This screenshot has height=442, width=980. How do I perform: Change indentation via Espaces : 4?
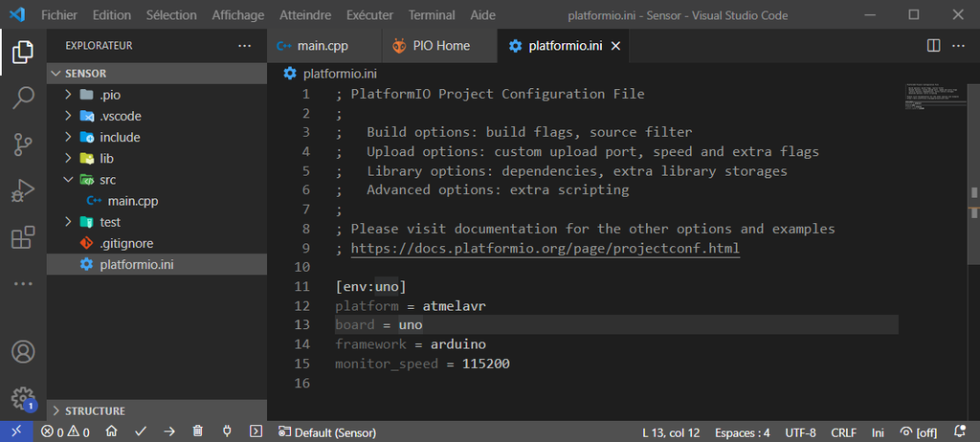(x=743, y=432)
